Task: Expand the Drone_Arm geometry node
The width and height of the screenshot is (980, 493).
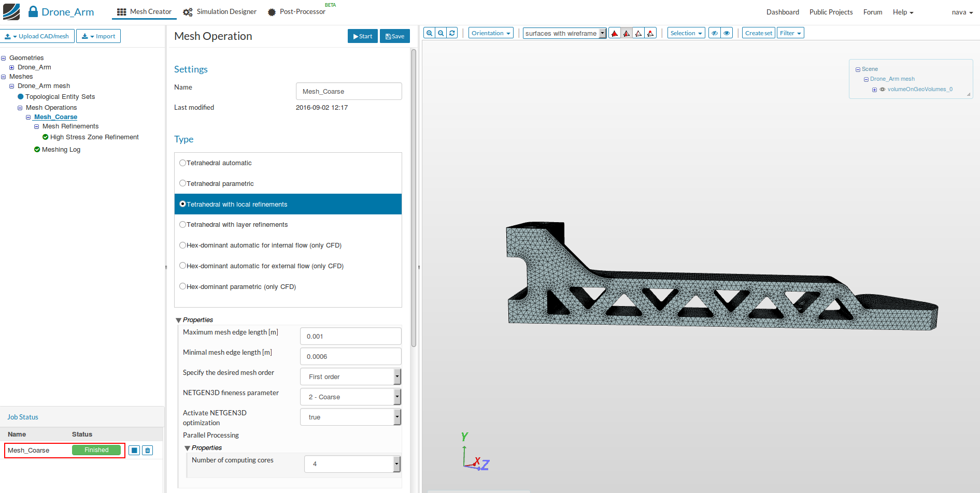Action: (x=12, y=67)
